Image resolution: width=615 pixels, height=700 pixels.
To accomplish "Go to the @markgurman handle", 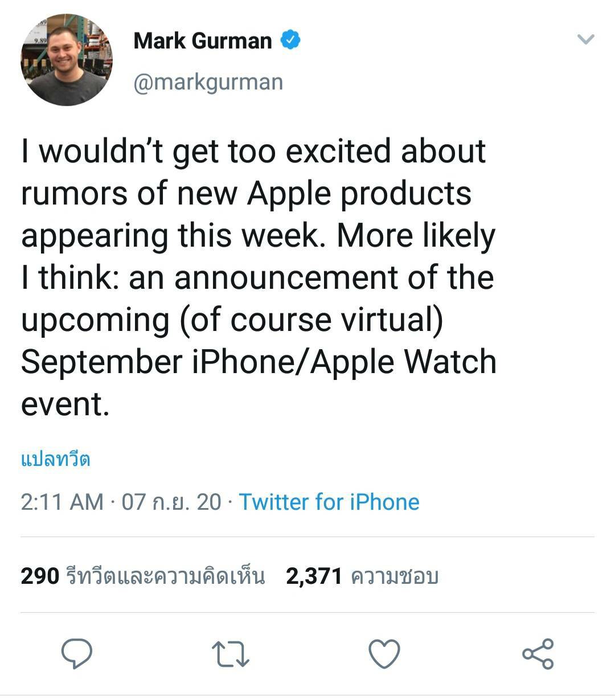I will coord(208,82).
